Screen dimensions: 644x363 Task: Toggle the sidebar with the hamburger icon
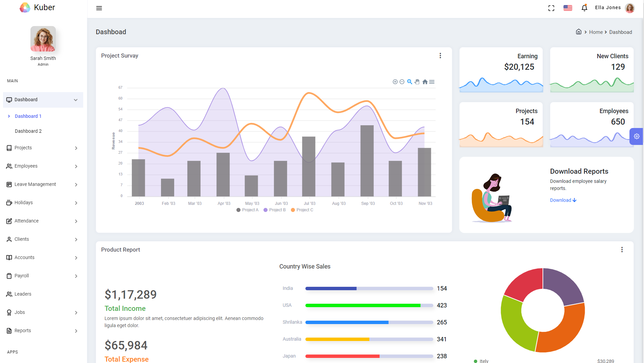click(99, 8)
